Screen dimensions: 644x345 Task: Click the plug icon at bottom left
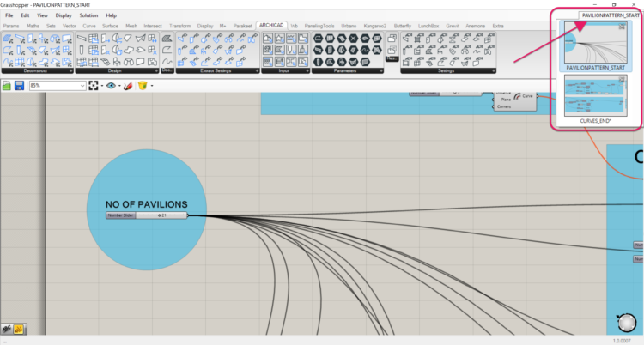tap(6, 328)
